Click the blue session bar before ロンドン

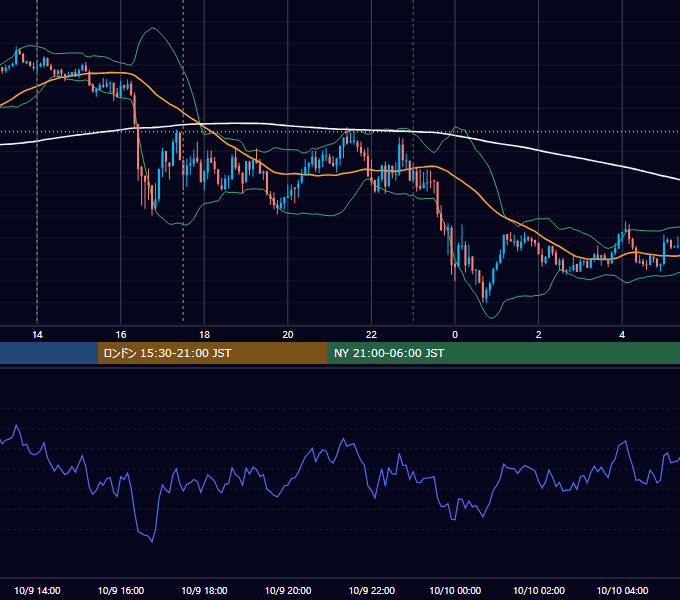point(49,353)
